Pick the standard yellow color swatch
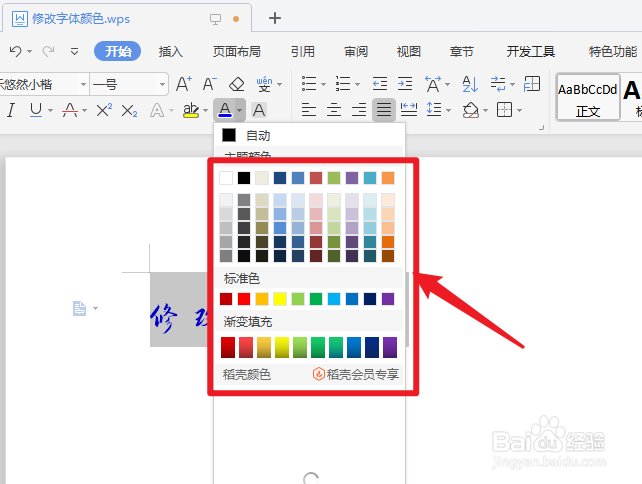This screenshot has height=484, width=642. pos(280,299)
